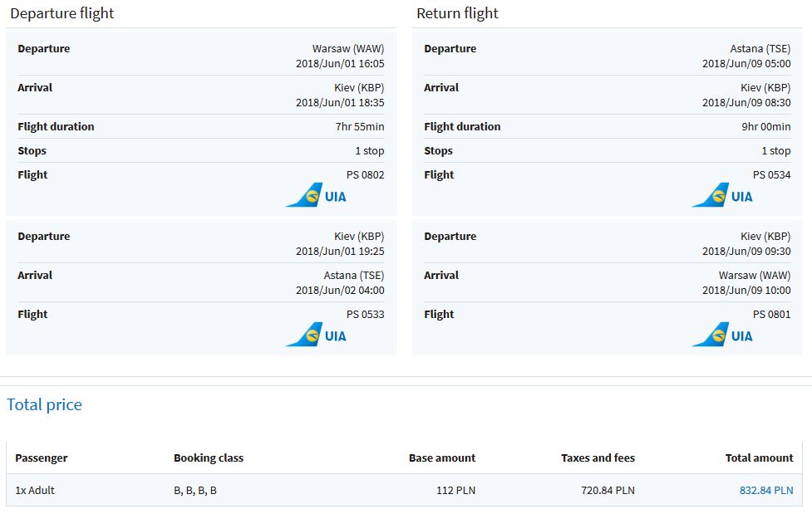Click the 832.84 PLN total amount

click(x=766, y=490)
